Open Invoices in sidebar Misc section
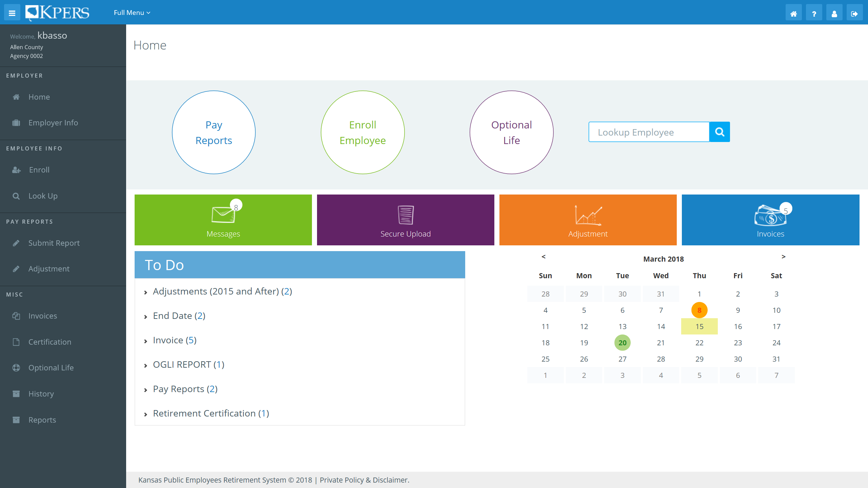 click(63, 316)
